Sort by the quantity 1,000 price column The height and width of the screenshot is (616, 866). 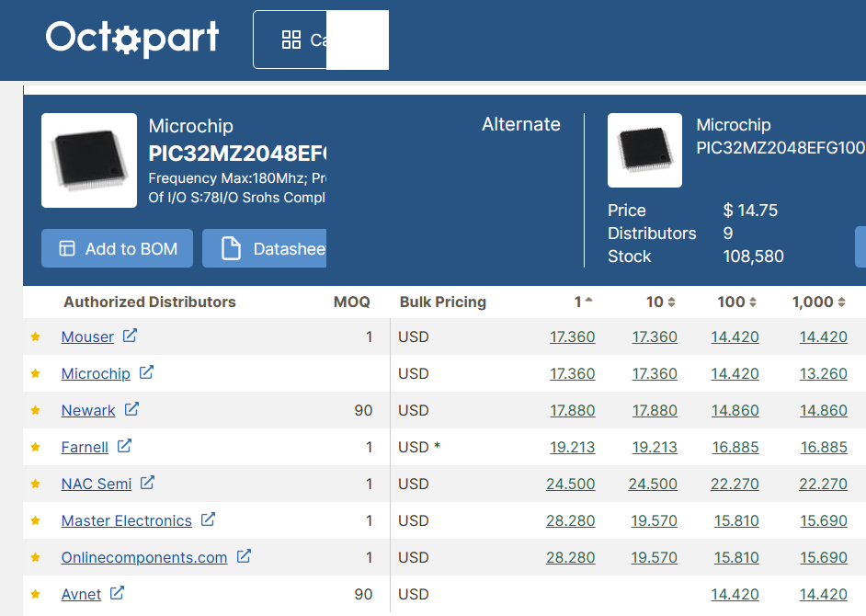coord(819,302)
